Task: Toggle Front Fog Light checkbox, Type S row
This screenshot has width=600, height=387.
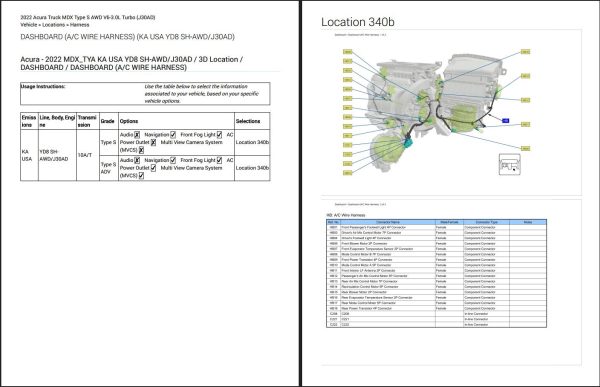Action: point(219,135)
